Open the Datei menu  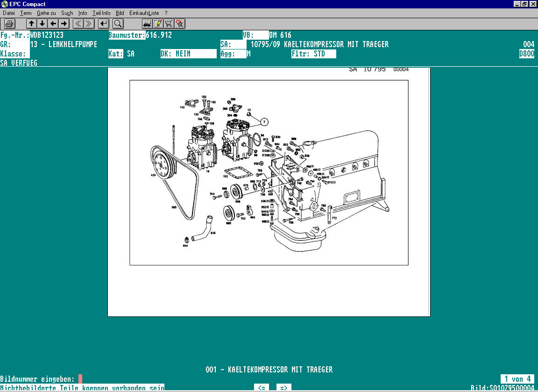[x=9, y=13]
